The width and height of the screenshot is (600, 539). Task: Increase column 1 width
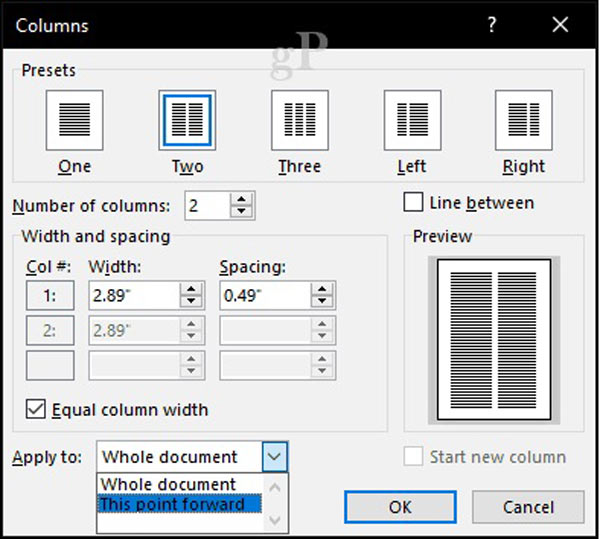pos(191,289)
